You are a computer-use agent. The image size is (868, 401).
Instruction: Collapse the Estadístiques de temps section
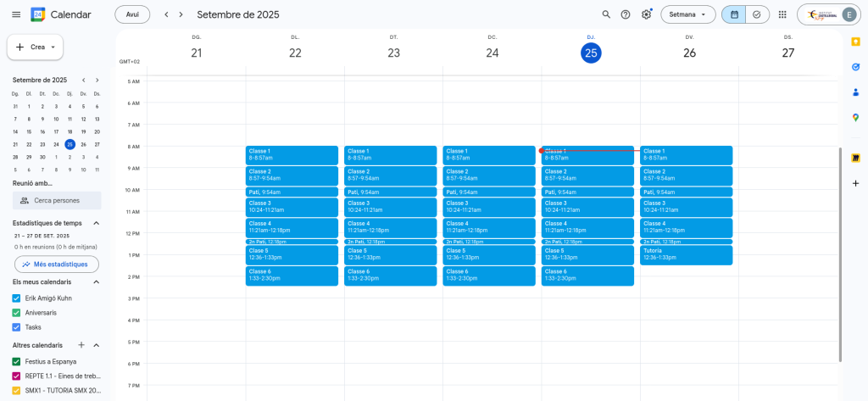[96, 223]
